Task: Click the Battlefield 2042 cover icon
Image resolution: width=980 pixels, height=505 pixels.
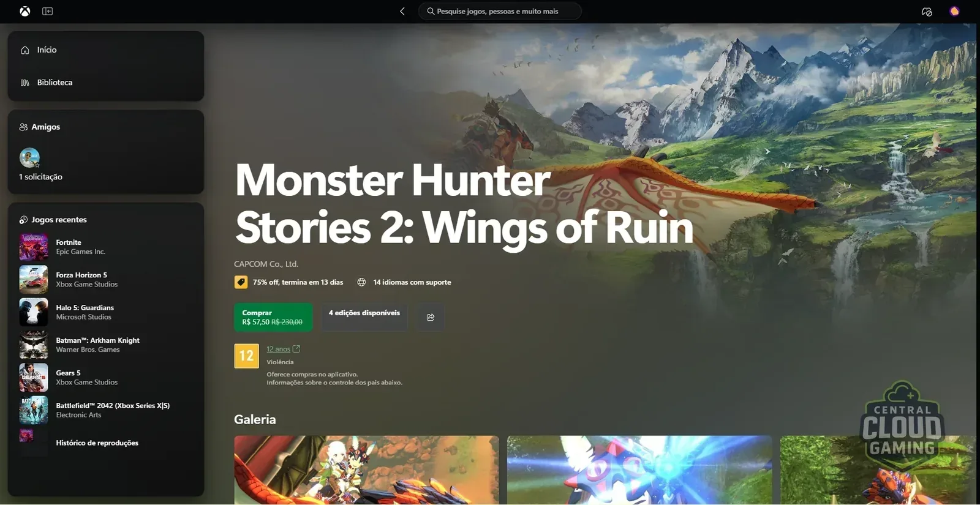Action: (34, 410)
